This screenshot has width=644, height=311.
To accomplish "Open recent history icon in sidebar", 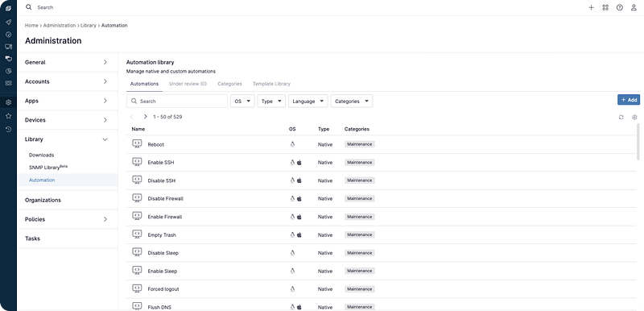I will tap(8, 129).
